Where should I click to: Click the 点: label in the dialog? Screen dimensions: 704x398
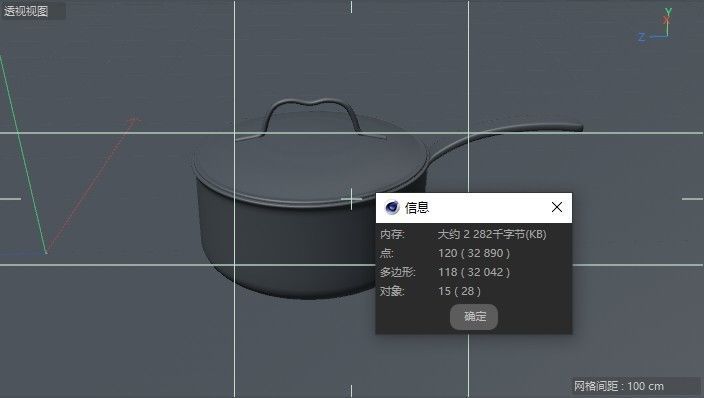point(387,253)
